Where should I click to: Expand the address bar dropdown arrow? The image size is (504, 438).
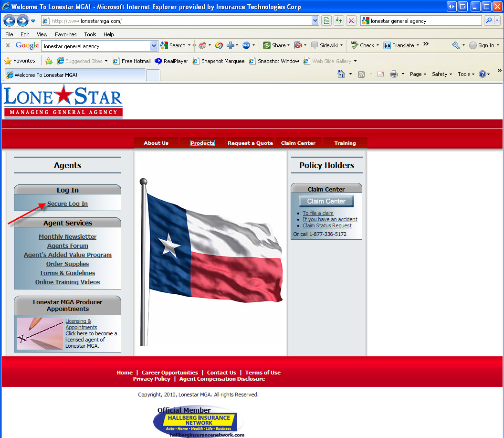(315, 21)
